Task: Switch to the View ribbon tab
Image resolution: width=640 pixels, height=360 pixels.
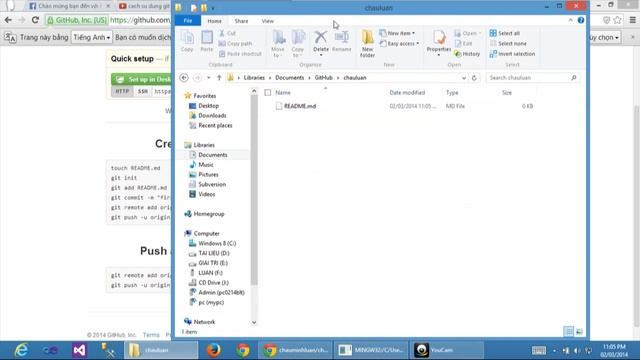Action: (268, 21)
